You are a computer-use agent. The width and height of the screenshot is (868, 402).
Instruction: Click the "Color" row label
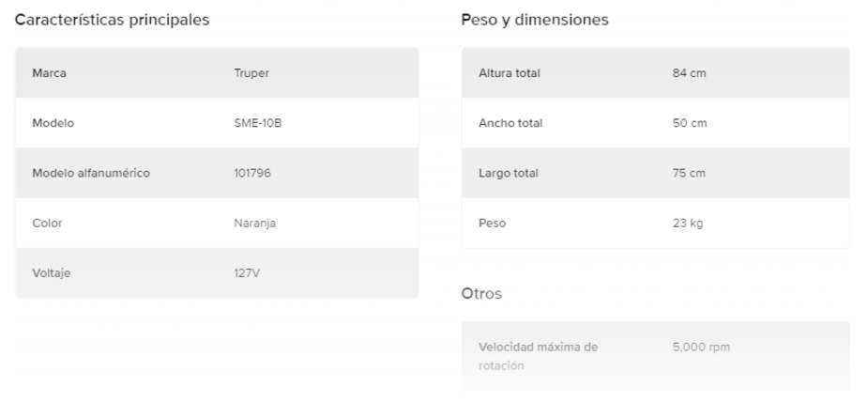[x=48, y=224]
